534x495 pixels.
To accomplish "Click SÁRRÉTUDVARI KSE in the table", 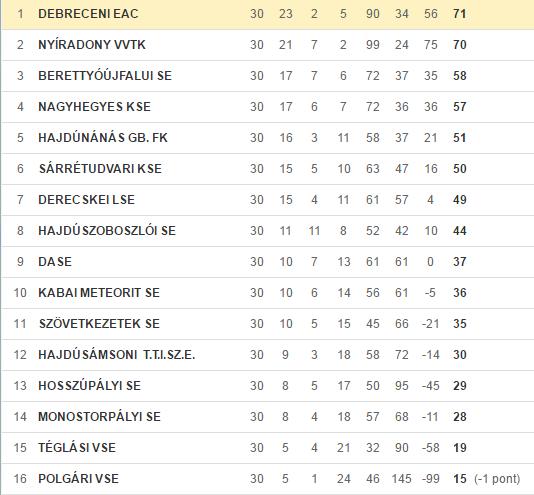I will pos(100,169).
